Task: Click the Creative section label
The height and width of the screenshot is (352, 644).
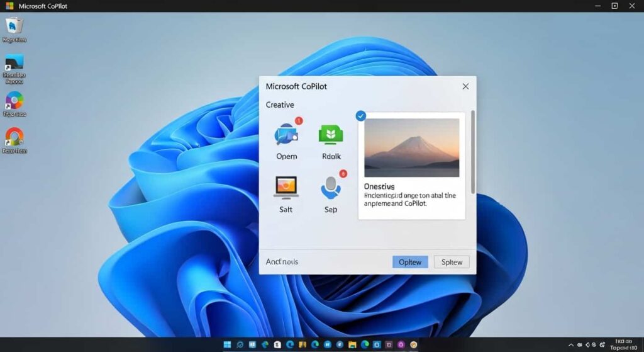Action: 280,105
